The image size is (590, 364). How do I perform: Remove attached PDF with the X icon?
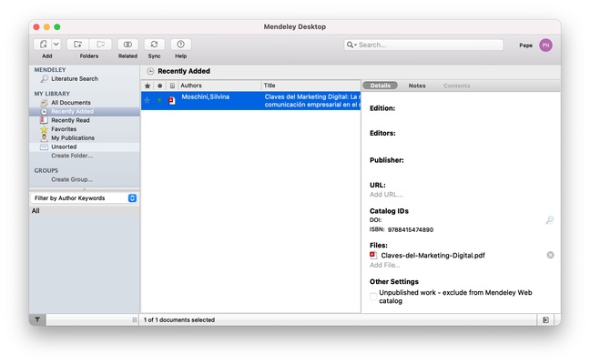(x=550, y=255)
